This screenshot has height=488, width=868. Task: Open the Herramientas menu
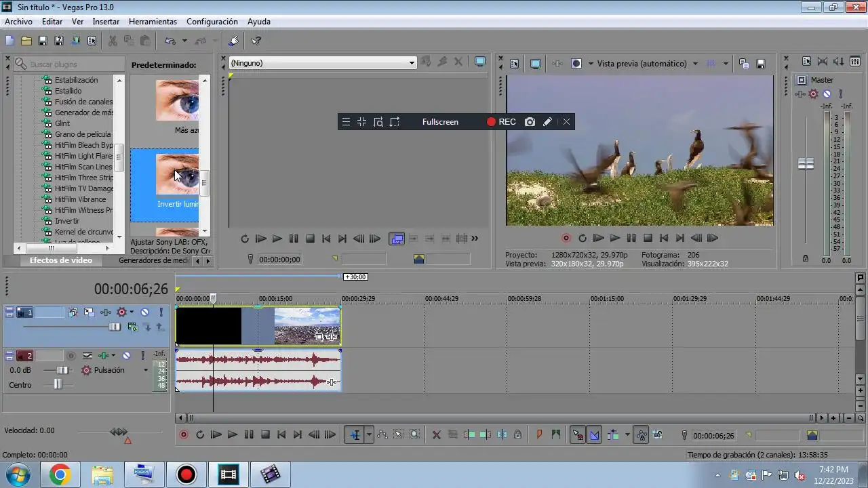[153, 22]
